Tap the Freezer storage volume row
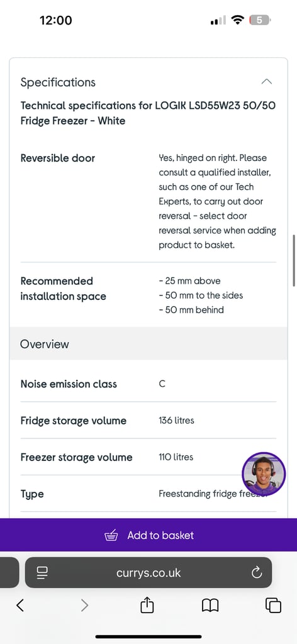The image size is (297, 644). [x=148, y=457]
